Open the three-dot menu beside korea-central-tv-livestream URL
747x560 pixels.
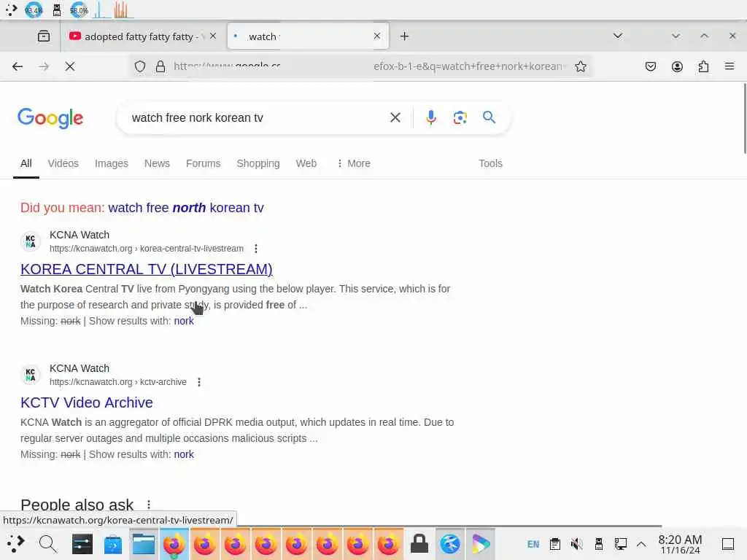pyautogui.click(x=256, y=249)
